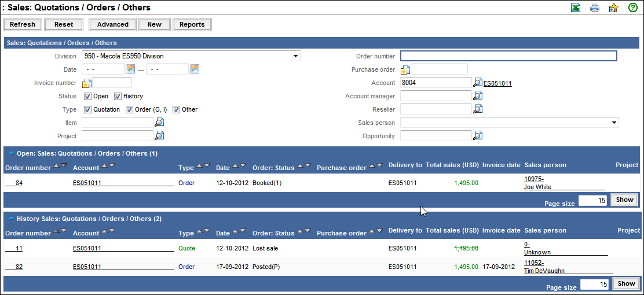644x295 pixels.
Task: Open the Opportunity lookup icon
Action: coord(478,135)
